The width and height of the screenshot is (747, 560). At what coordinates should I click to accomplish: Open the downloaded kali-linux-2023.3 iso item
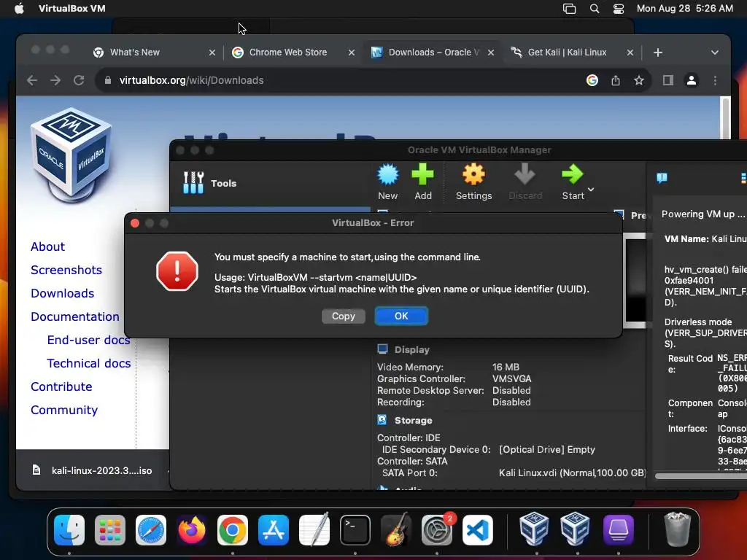(93, 470)
